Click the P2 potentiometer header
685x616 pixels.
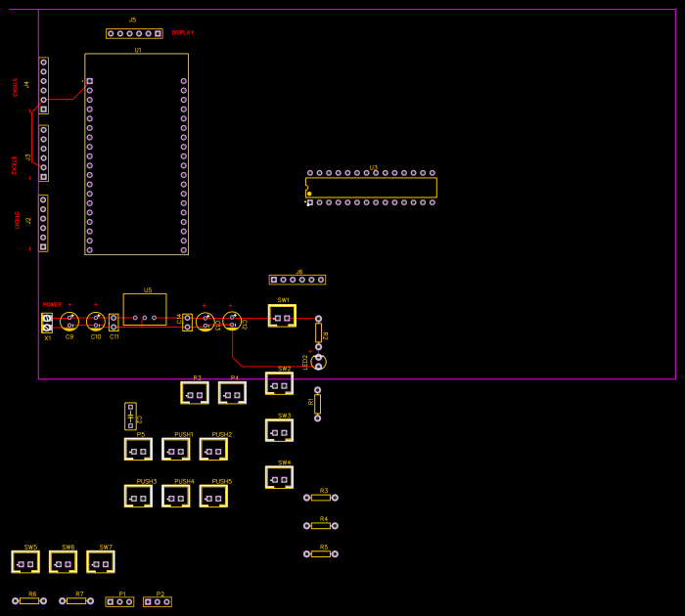click(x=158, y=602)
